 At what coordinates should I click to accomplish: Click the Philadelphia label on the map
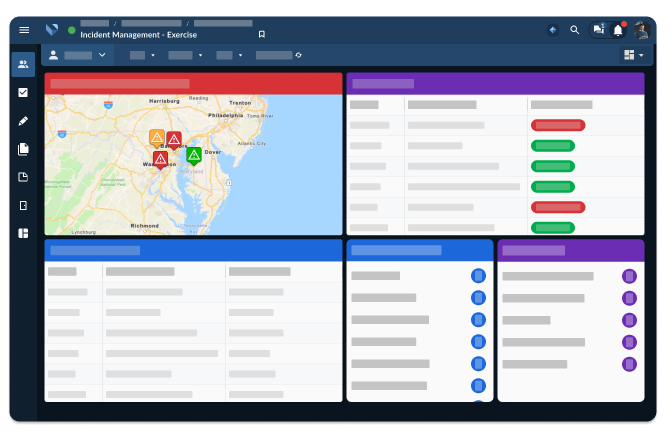point(226,116)
